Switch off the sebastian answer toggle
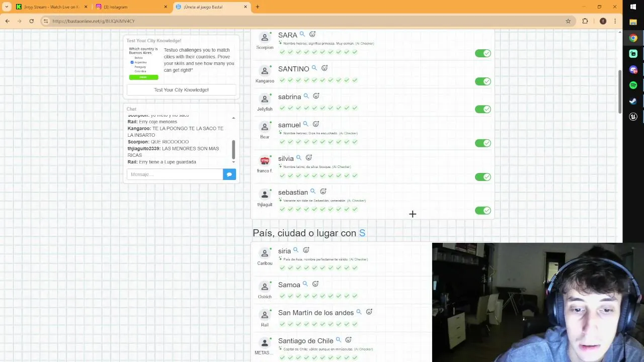Screen dimensions: 644x362 tap(483, 211)
